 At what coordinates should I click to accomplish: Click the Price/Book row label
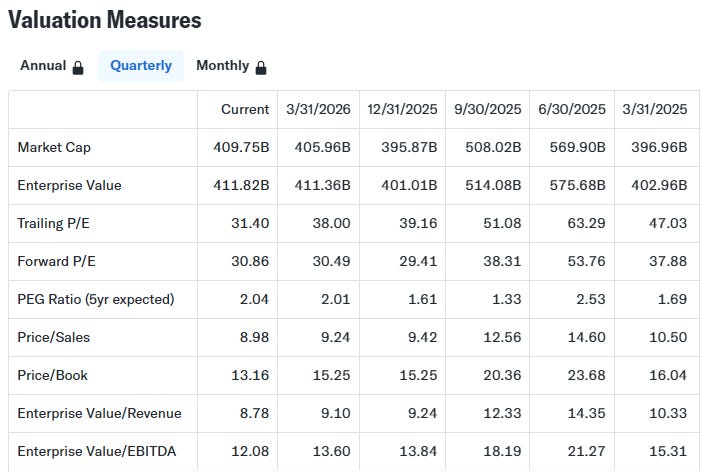52,375
